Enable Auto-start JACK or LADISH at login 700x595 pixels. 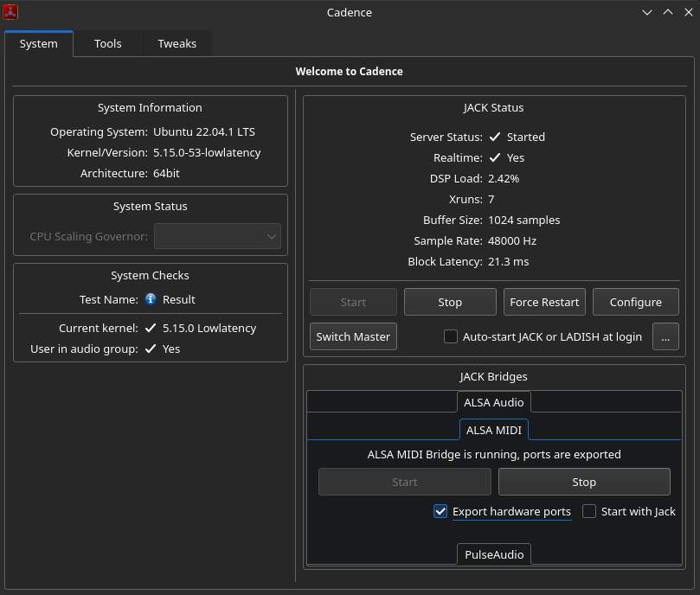[x=451, y=336]
